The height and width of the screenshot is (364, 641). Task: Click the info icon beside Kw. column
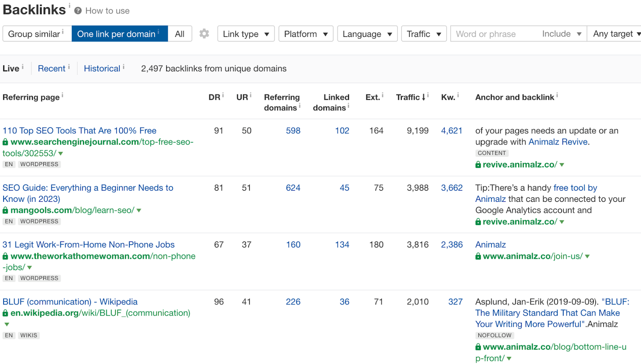458,95
